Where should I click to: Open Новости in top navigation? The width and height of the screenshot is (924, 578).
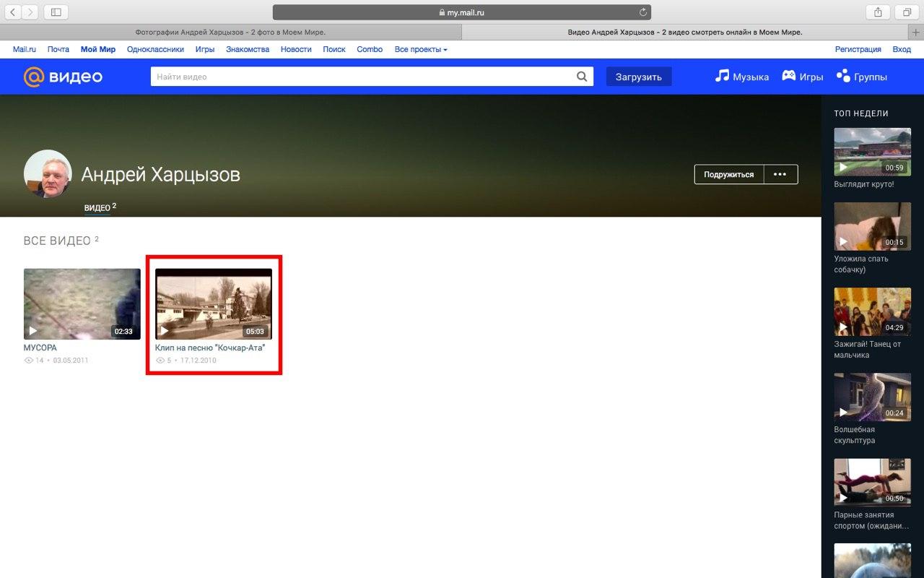point(296,49)
